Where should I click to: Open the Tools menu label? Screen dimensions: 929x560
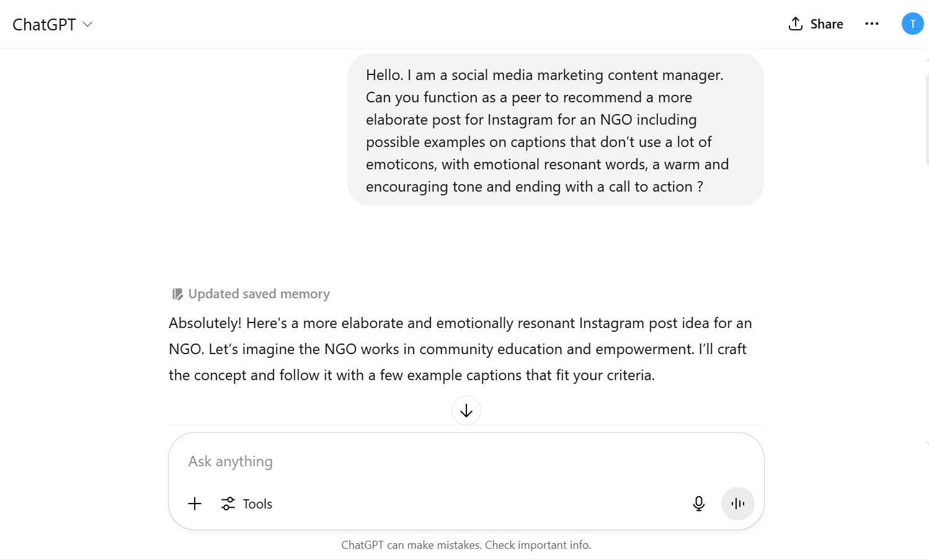(257, 504)
